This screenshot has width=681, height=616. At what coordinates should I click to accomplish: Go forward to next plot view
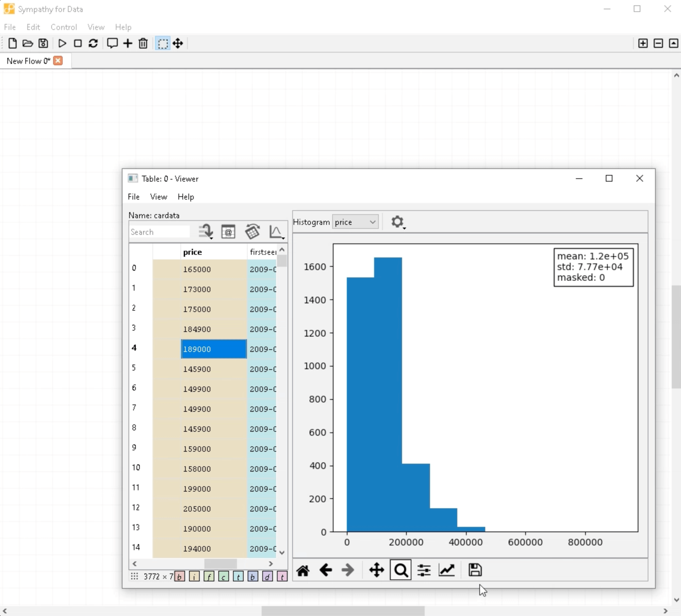pyautogui.click(x=347, y=570)
